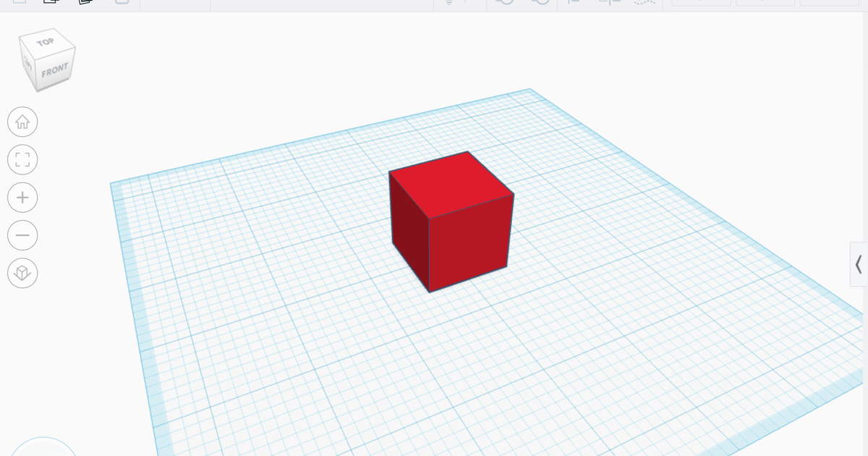Viewport: 868px width, 456px height.
Task: Open the Align tool
Action: point(644,3)
